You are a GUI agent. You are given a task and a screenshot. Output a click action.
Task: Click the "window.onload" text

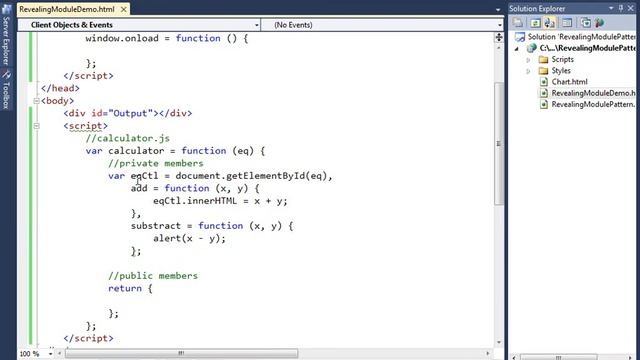coord(122,38)
